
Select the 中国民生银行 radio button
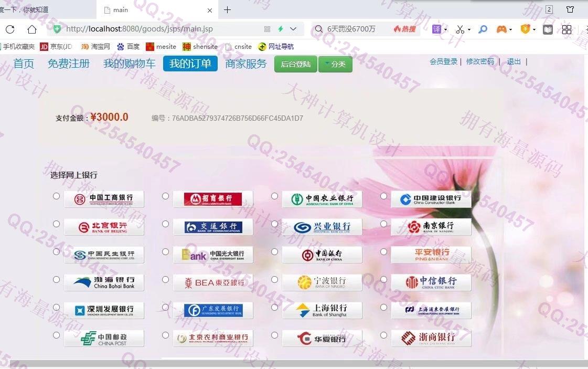[x=56, y=251]
